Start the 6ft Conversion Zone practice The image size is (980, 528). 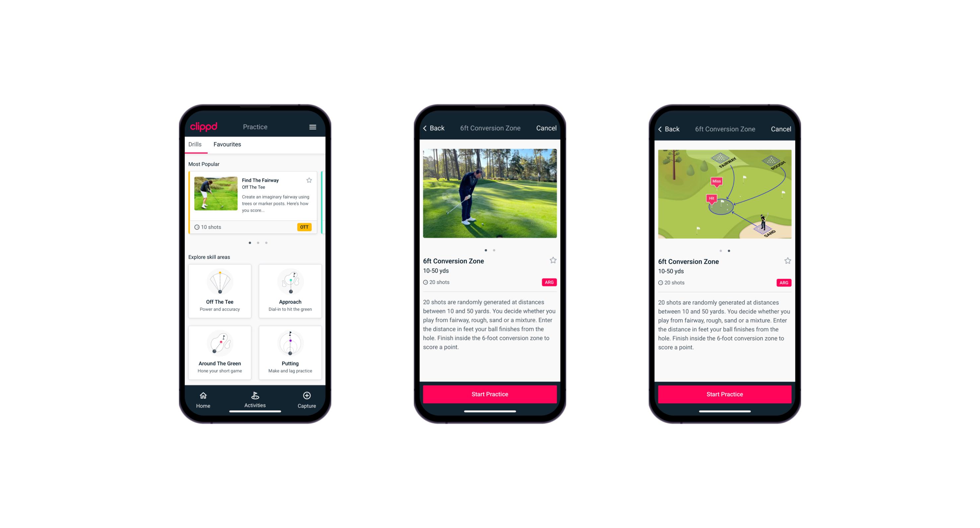coord(489,394)
